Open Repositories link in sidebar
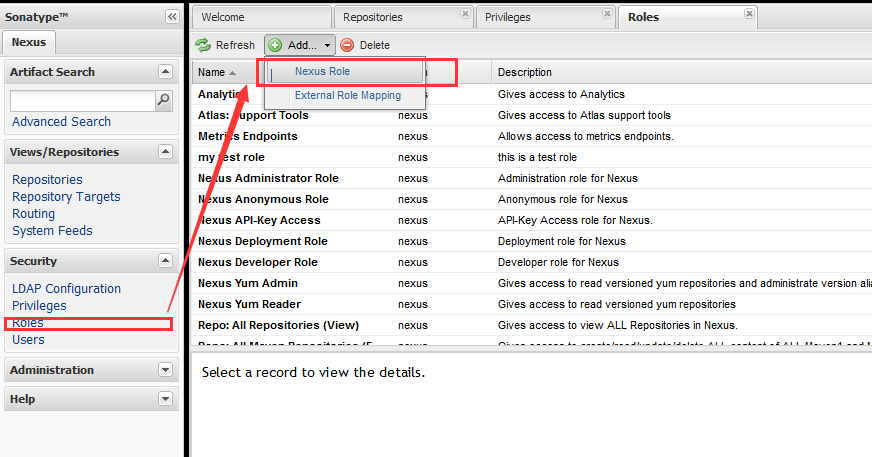The height and width of the screenshot is (457, 872). [x=47, y=180]
